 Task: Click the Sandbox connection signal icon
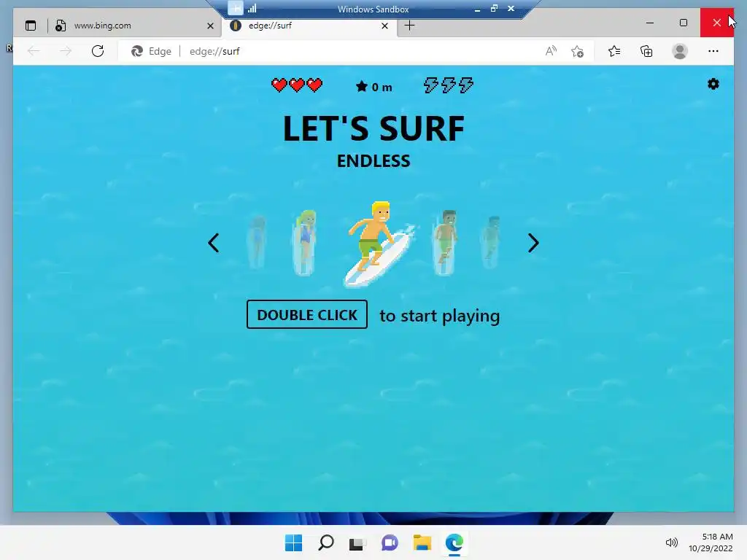pos(252,8)
